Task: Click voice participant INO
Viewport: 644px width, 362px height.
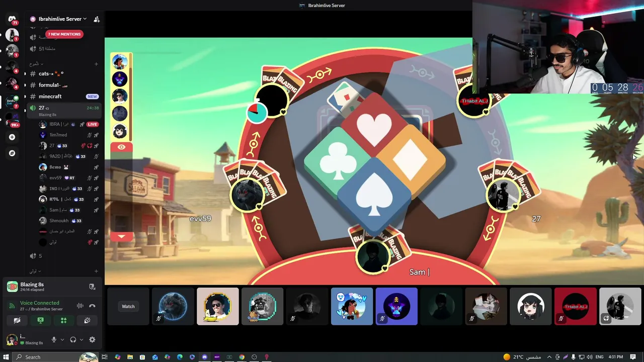Action: [69, 189]
